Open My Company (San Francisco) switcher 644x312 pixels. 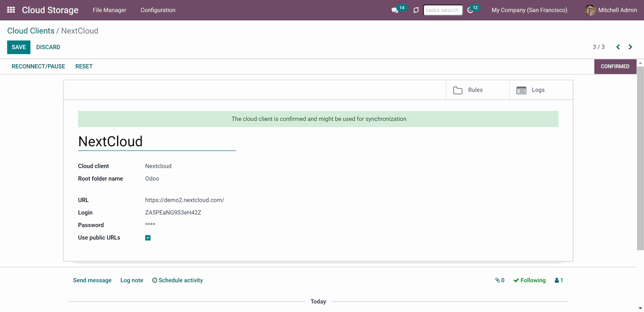tap(529, 10)
